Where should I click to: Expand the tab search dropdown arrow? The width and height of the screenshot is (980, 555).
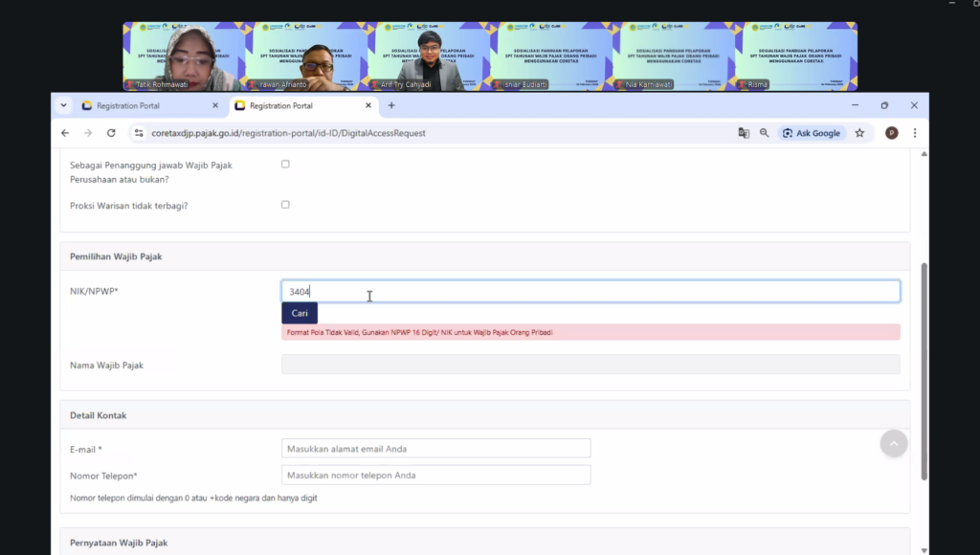coord(64,105)
